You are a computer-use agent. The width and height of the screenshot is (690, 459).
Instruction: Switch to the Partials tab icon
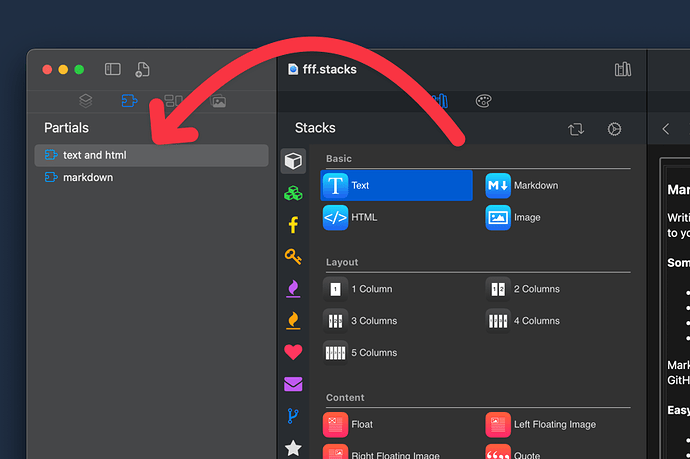coord(128,101)
